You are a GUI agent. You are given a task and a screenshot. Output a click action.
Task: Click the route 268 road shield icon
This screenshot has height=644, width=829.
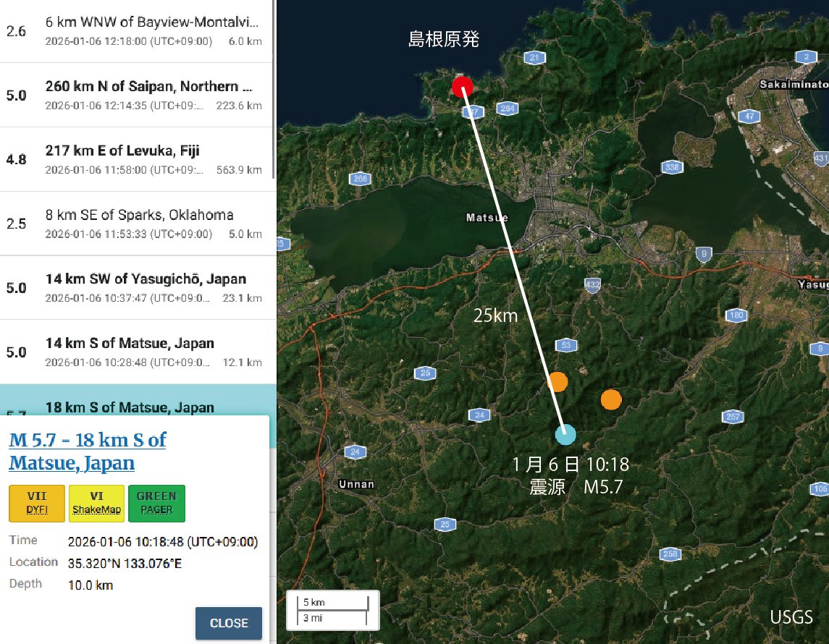click(x=668, y=552)
